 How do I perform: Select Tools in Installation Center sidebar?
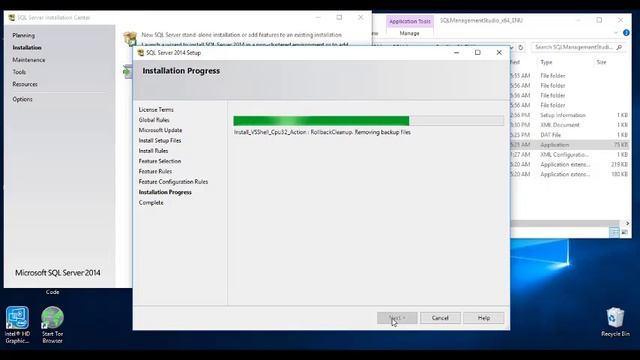tap(19, 72)
